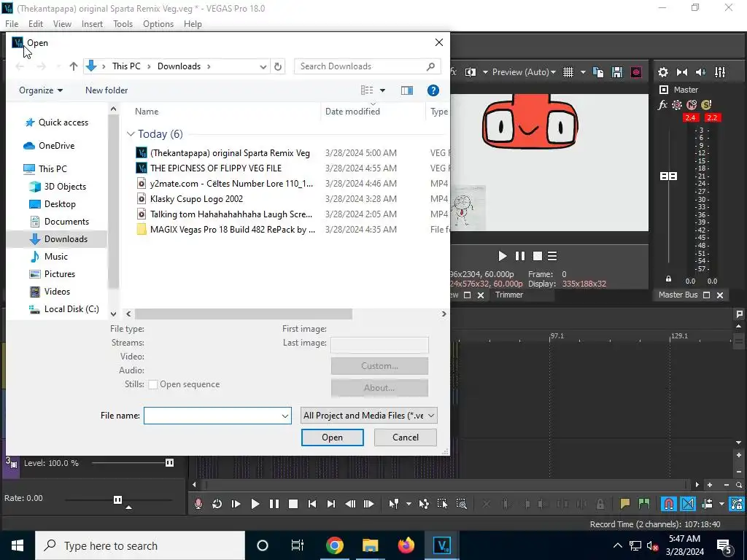The width and height of the screenshot is (747, 560).
Task: Toggle Loop Playback in transport bar
Action: point(217,504)
